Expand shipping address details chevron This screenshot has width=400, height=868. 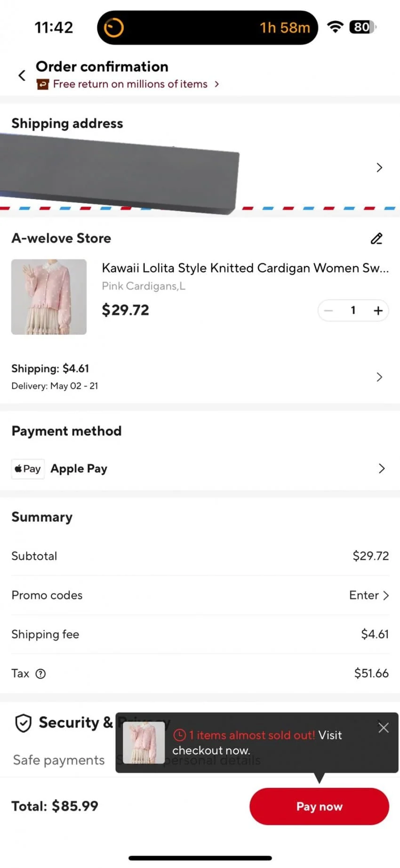pos(379,168)
